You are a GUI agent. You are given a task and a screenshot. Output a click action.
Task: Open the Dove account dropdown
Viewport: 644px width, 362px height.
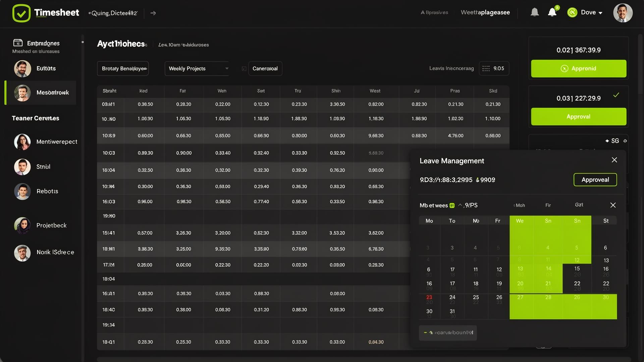592,12
